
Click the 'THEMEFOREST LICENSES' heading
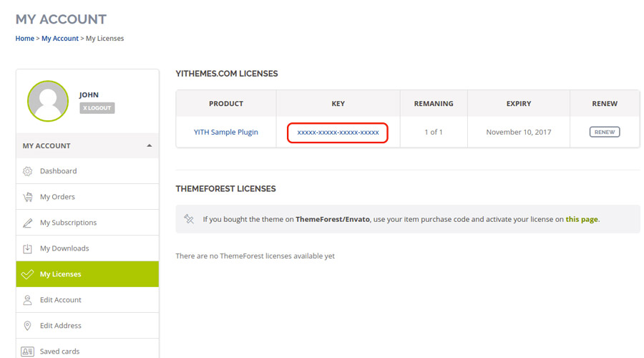click(225, 188)
